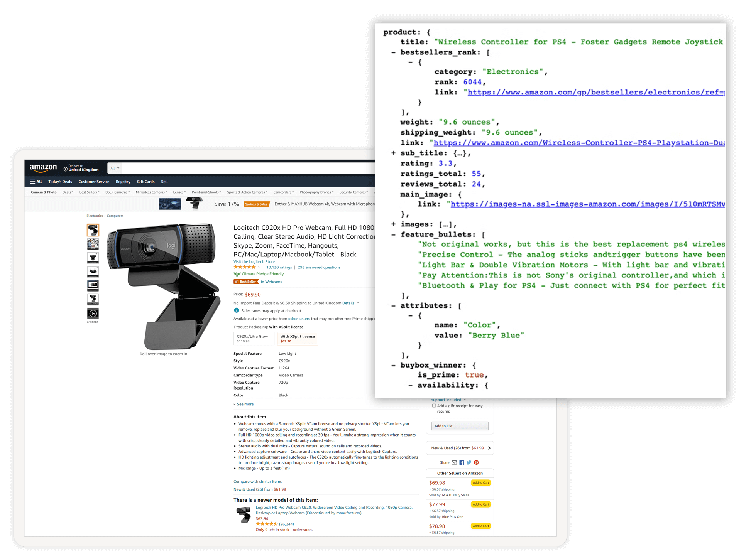This screenshot has height=560, width=751.
Task: Click the Electronics breadcrumb
Action: coord(95,216)
